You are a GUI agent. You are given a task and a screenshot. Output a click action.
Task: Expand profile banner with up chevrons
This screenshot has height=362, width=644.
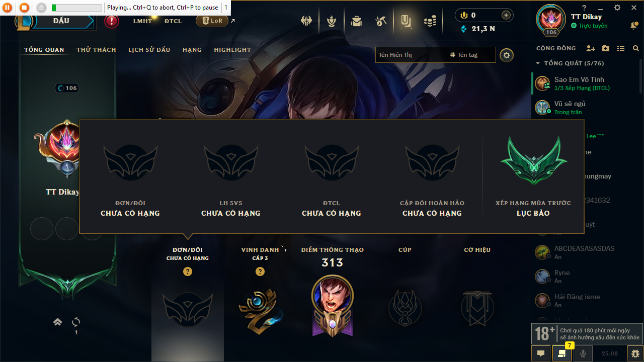click(57, 322)
